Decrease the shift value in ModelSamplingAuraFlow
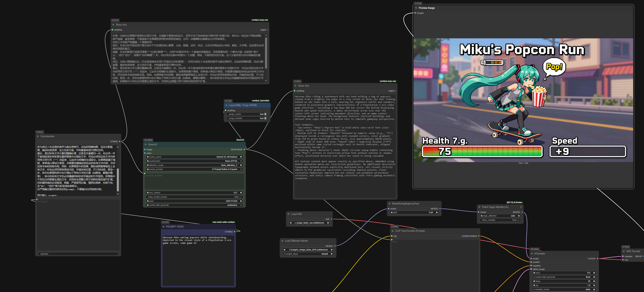Image resolution: width=644 pixels, height=292 pixels. click(x=391, y=212)
